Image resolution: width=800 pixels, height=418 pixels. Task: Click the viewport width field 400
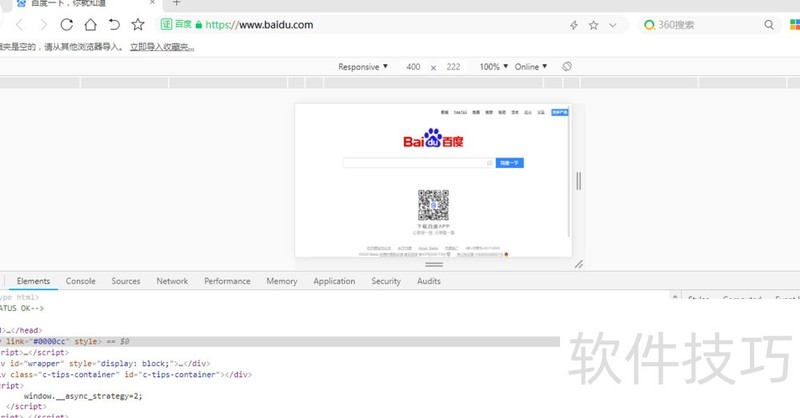coord(413,67)
